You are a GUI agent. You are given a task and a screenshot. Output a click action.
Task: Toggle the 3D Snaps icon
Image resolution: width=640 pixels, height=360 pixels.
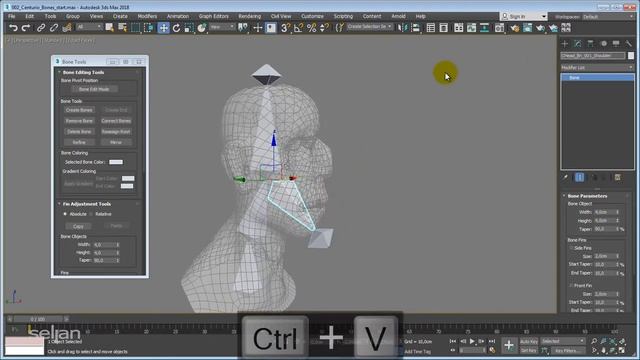(285, 28)
